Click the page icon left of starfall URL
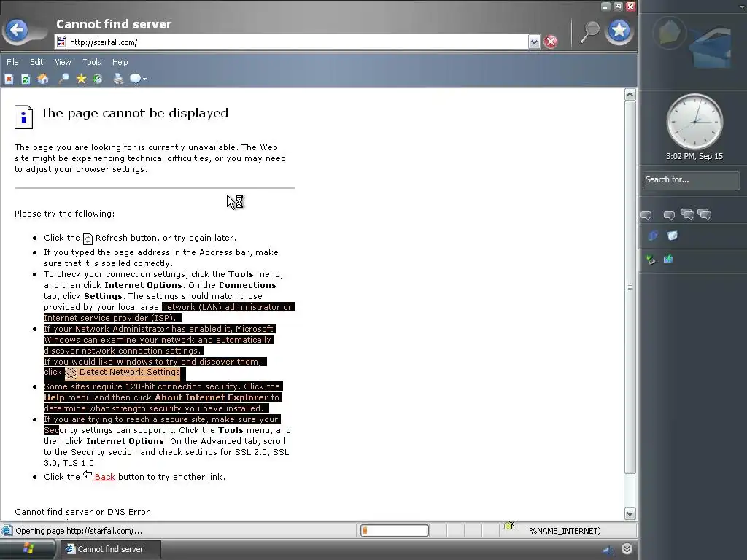The image size is (747, 560). (61, 42)
